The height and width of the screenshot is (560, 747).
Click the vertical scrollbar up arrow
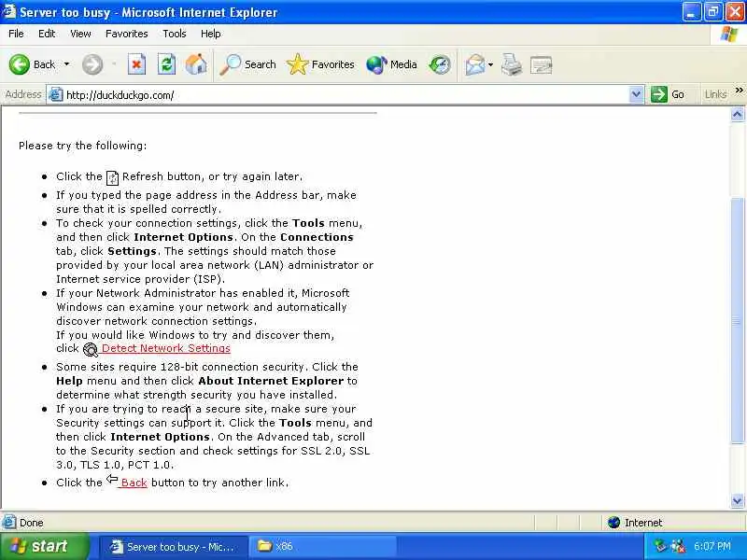pyautogui.click(x=737, y=114)
